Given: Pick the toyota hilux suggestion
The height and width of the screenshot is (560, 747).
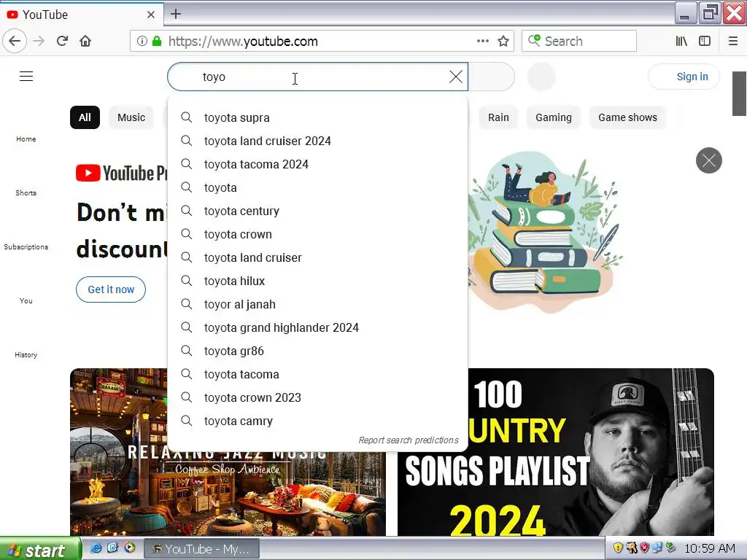Looking at the screenshot, I should [x=317, y=281].
